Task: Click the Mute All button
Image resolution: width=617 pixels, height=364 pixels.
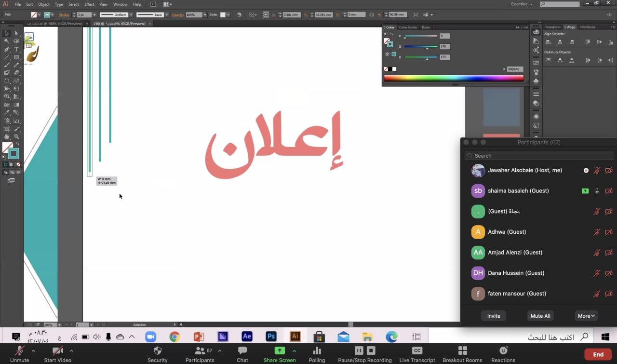Action: click(540, 316)
